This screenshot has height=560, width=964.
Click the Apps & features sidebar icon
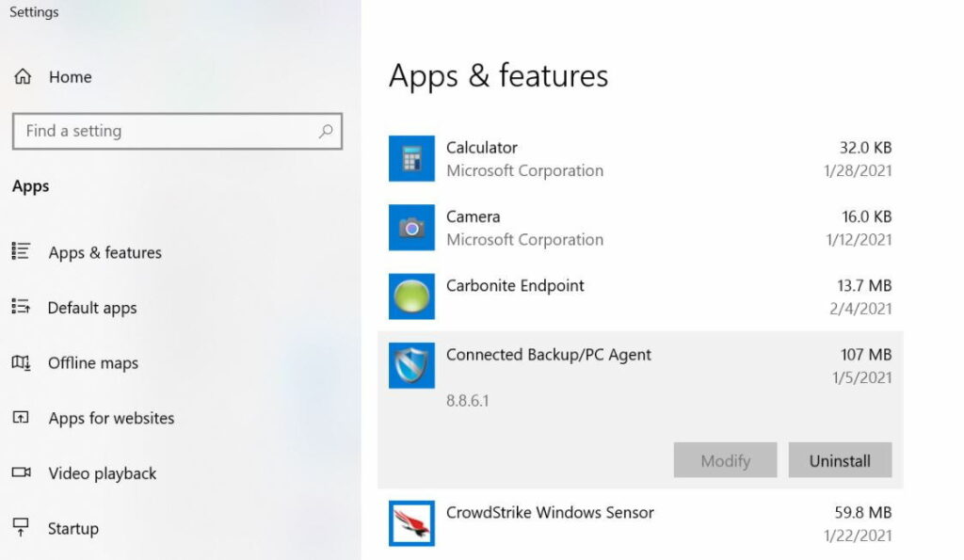tap(20, 252)
